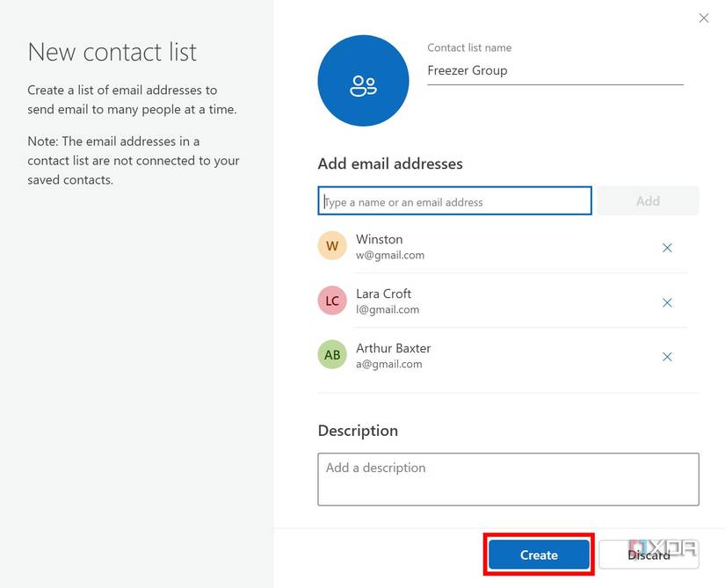
Task: Click Arthur Baxter's AB initials avatar
Action: click(332, 355)
